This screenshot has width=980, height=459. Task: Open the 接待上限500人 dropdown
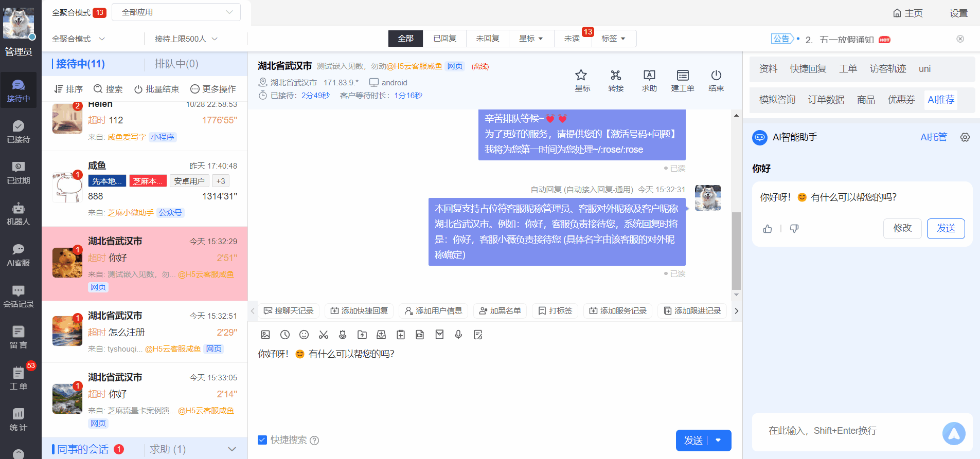[x=186, y=39]
